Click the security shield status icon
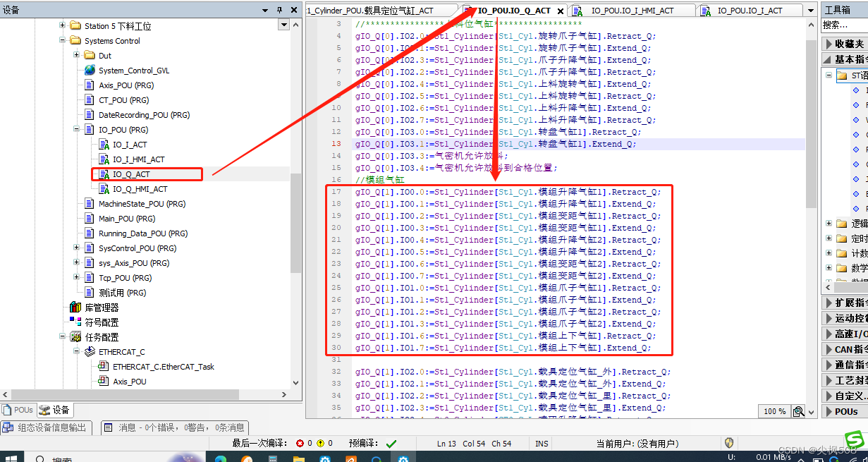This screenshot has width=868, height=462. click(729, 443)
